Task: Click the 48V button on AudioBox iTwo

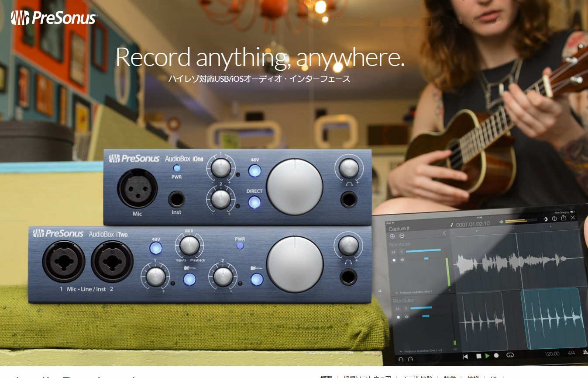Action: tap(156, 248)
